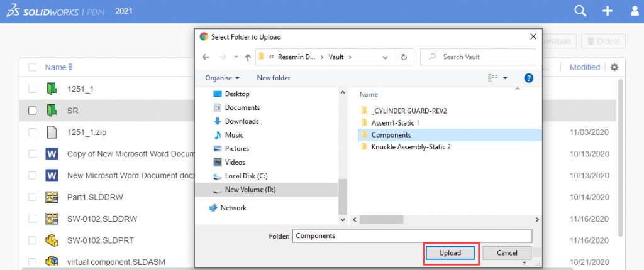This screenshot has height=270, width=644.
Task: Open column settings gear icon
Action: [614, 67]
